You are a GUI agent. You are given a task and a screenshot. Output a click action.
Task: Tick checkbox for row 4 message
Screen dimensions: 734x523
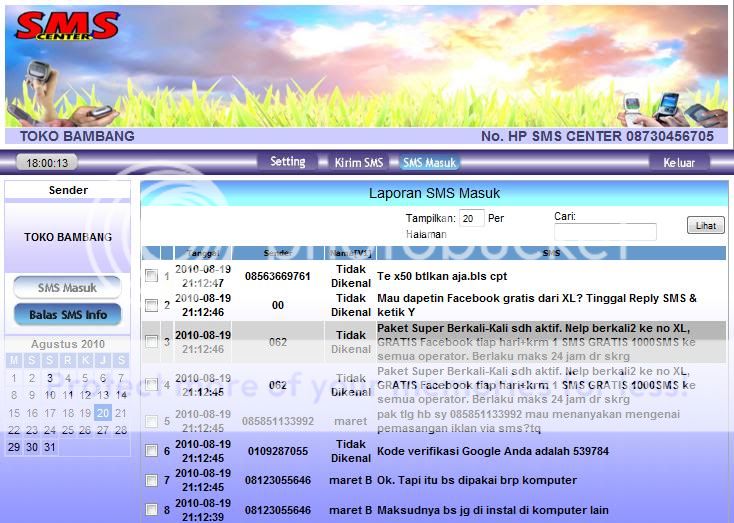coord(151,384)
